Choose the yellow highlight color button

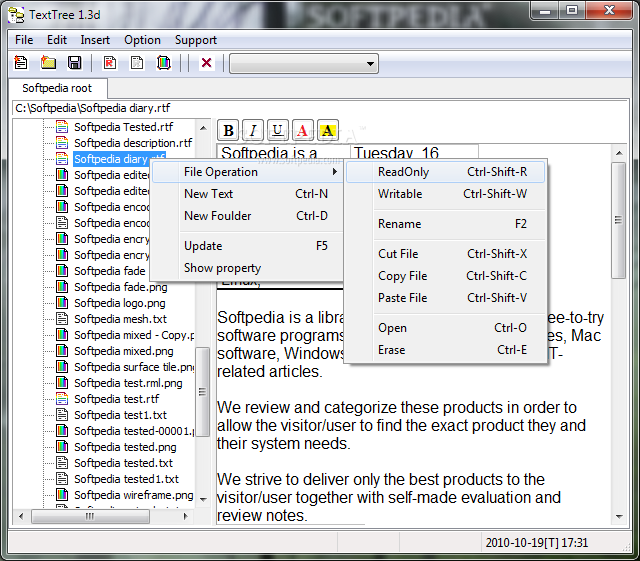click(x=328, y=131)
